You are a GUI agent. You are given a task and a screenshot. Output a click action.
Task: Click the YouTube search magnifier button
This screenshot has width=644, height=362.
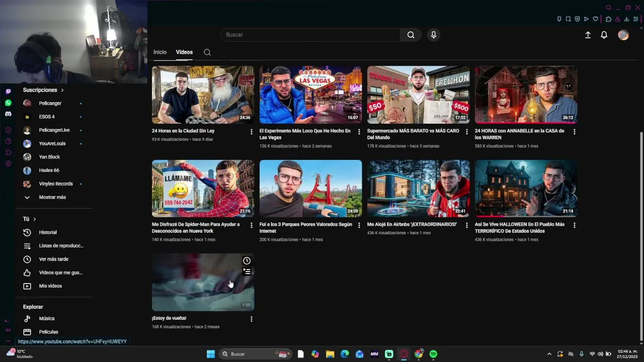[x=411, y=35]
